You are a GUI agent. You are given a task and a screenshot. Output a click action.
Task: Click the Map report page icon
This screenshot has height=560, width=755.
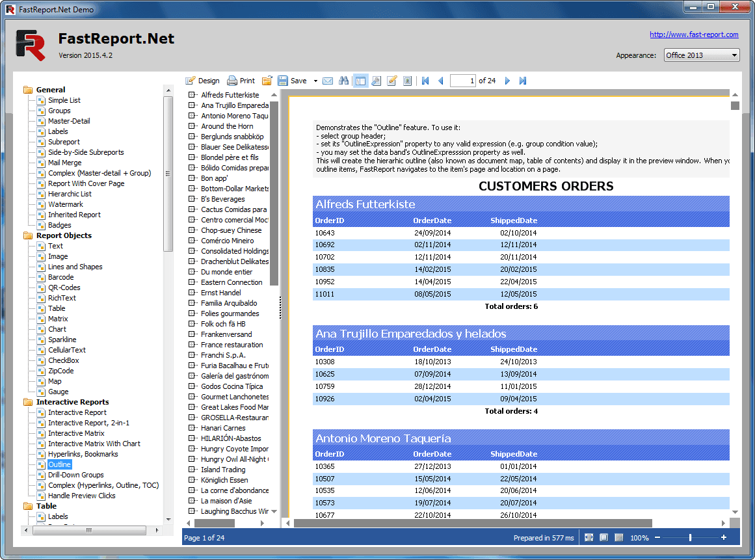[42, 381]
